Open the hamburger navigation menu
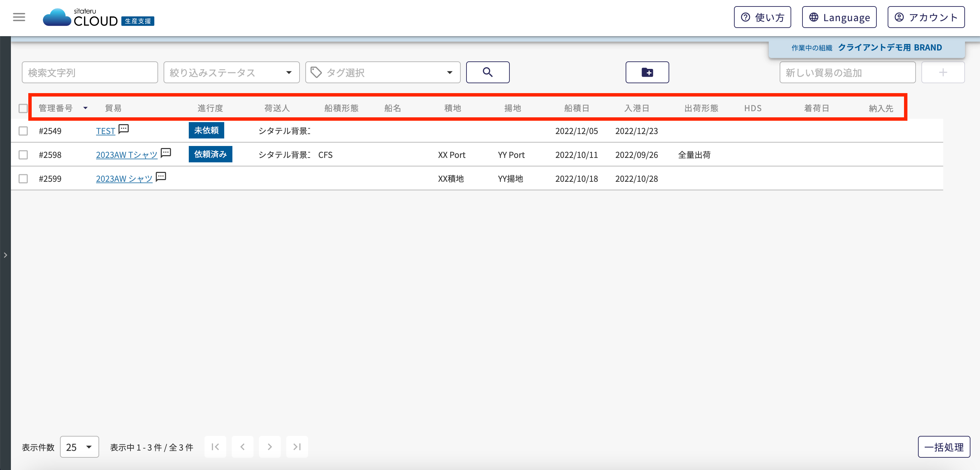 pos(19,17)
